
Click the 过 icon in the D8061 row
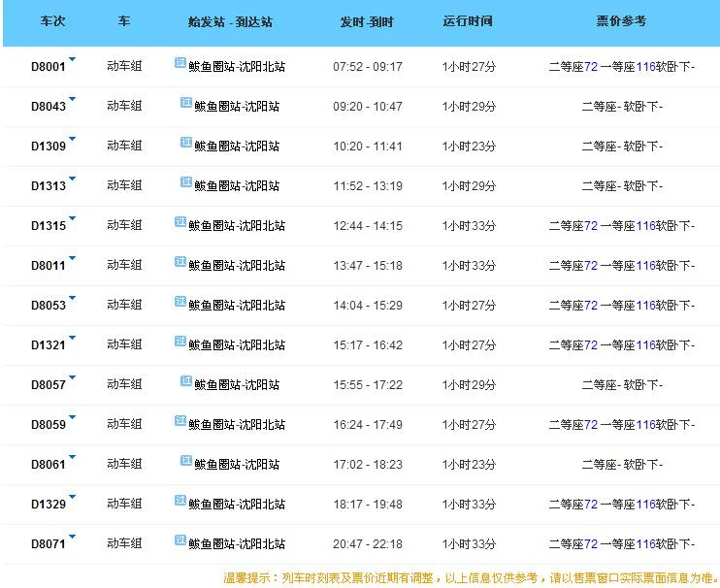click(185, 461)
